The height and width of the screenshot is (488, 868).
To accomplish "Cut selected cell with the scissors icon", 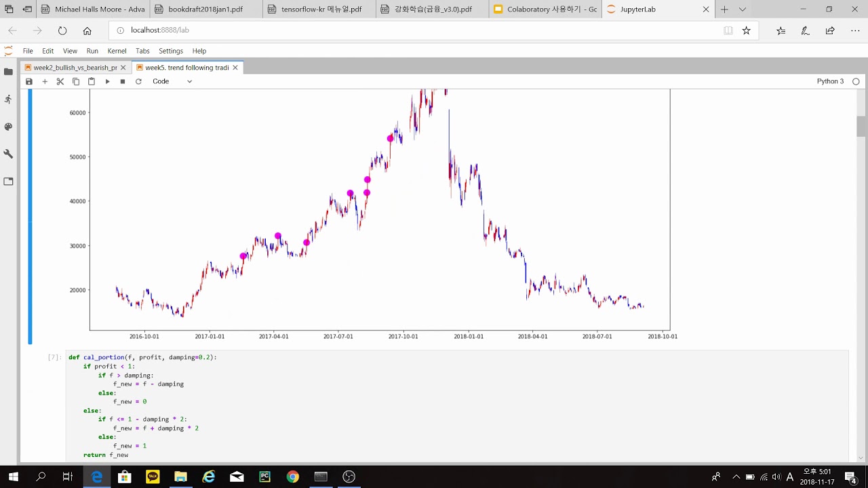I will [x=60, y=81].
